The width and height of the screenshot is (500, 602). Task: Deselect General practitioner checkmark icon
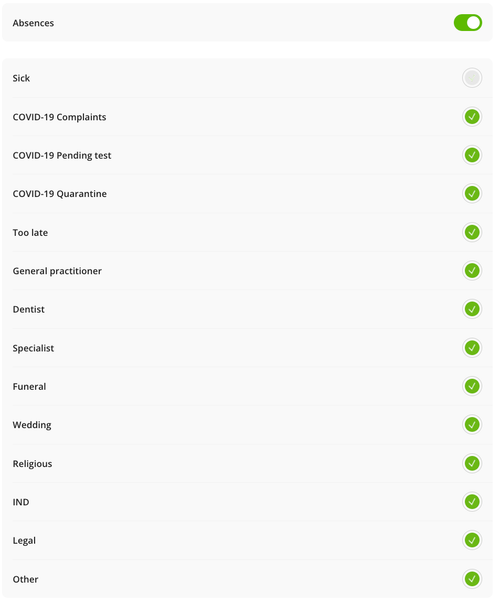(x=472, y=271)
